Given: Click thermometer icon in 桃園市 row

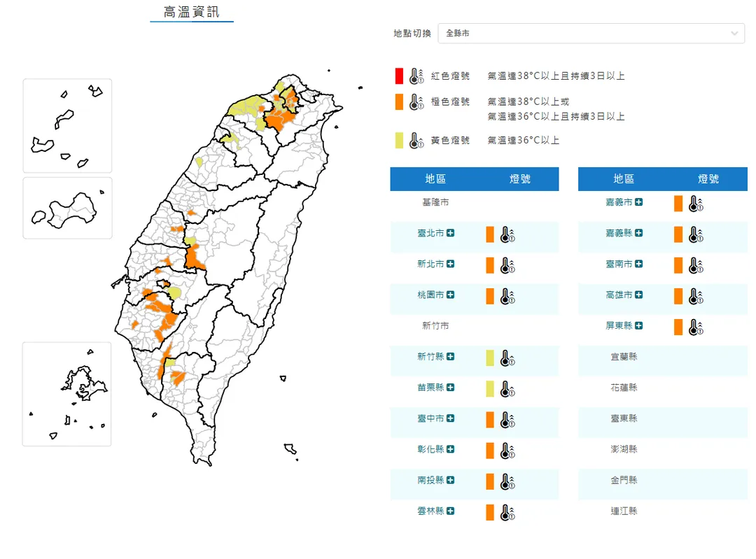Looking at the screenshot, I should pyautogui.click(x=507, y=297).
